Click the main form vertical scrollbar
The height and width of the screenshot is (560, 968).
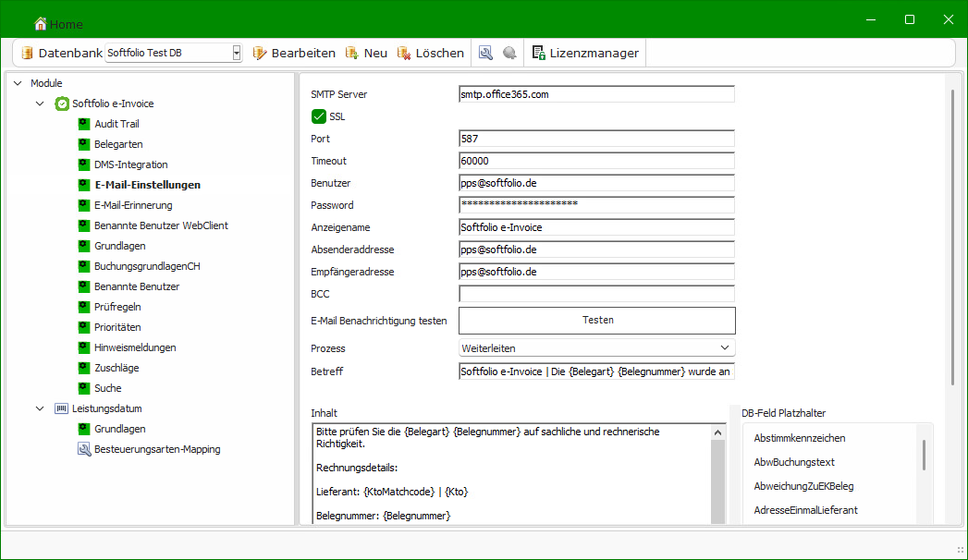[952, 237]
